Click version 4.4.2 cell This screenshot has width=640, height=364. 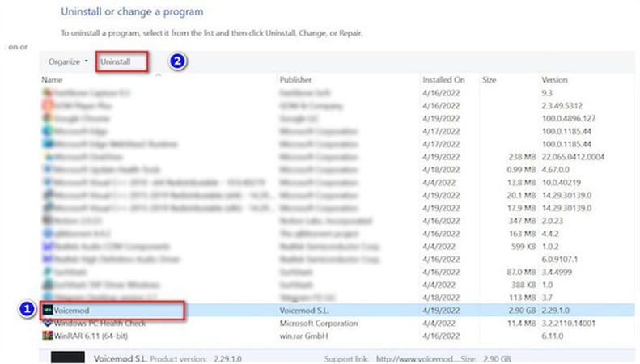pos(550,234)
